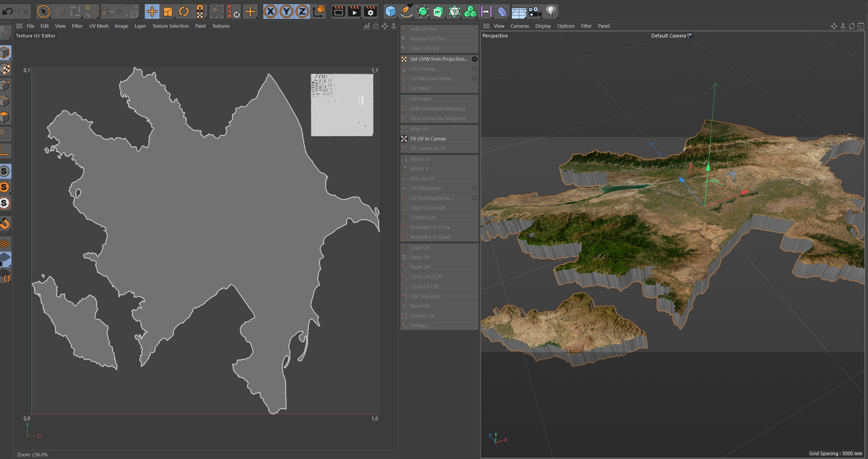The height and width of the screenshot is (459, 868).
Task: Select the Move tool in toolbar
Action: [152, 12]
